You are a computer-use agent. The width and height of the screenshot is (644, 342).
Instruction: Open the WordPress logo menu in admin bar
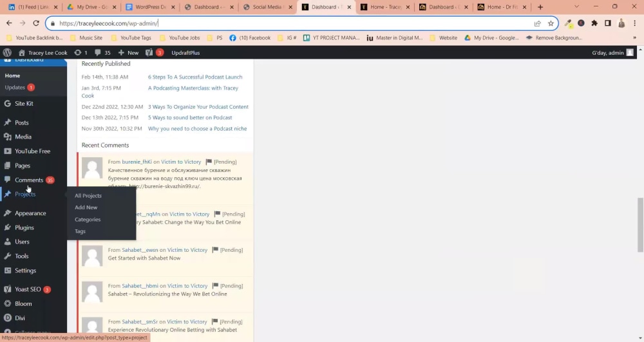pyautogui.click(x=7, y=53)
